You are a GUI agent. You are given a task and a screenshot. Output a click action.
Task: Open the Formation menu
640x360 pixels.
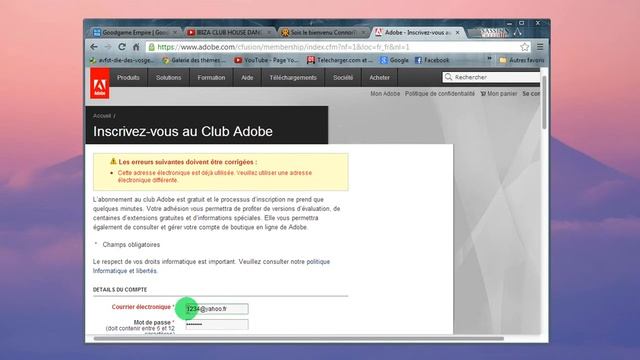click(x=211, y=78)
